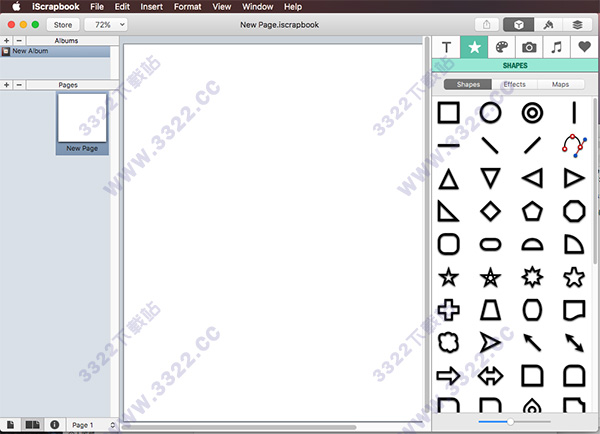Add a new album with plus

[7, 41]
